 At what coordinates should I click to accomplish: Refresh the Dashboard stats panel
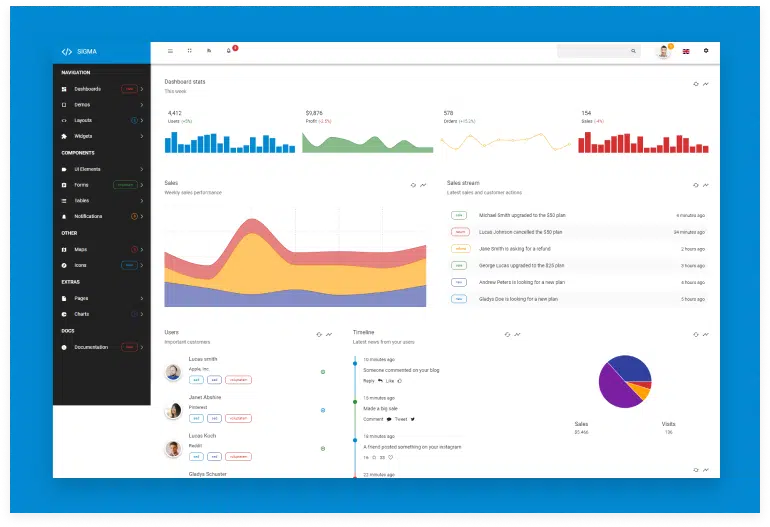coord(696,84)
